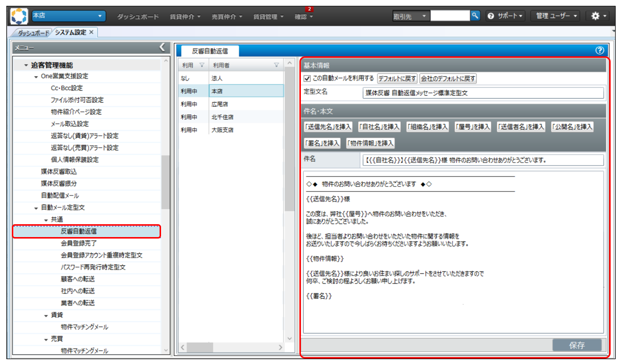Collapse the 賃貸 tree node
The image size is (622, 364).
click(x=46, y=315)
